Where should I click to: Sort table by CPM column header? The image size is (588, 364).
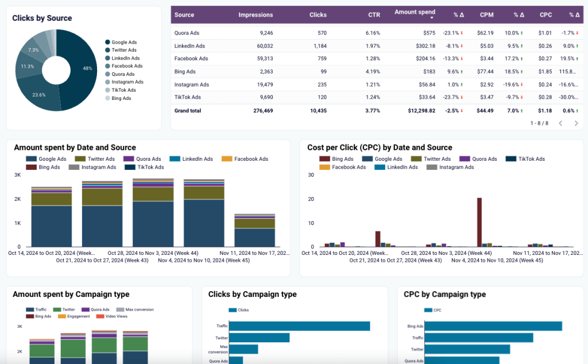[487, 15]
